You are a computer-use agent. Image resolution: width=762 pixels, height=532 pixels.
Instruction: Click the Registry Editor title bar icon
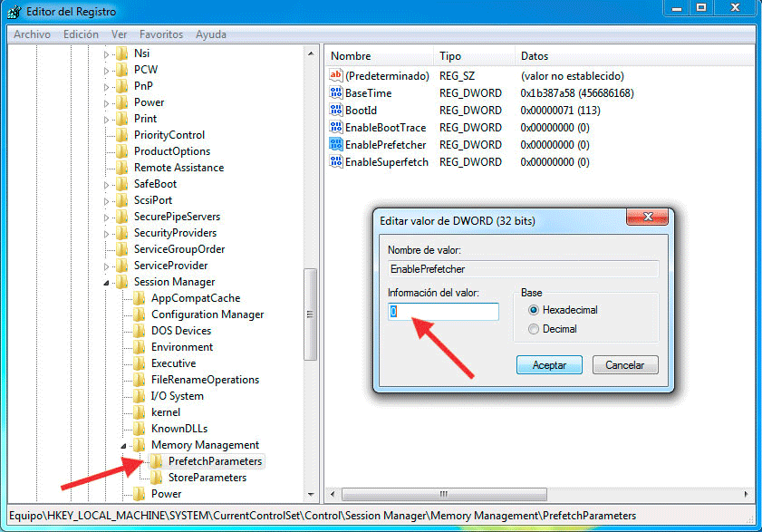pos(14,12)
